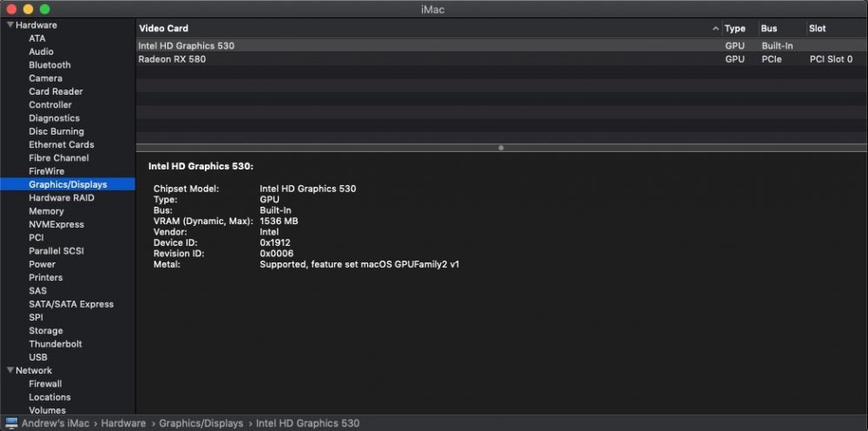Select USB in the sidebar
This screenshot has height=431, width=868.
click(x=38, y=357)
